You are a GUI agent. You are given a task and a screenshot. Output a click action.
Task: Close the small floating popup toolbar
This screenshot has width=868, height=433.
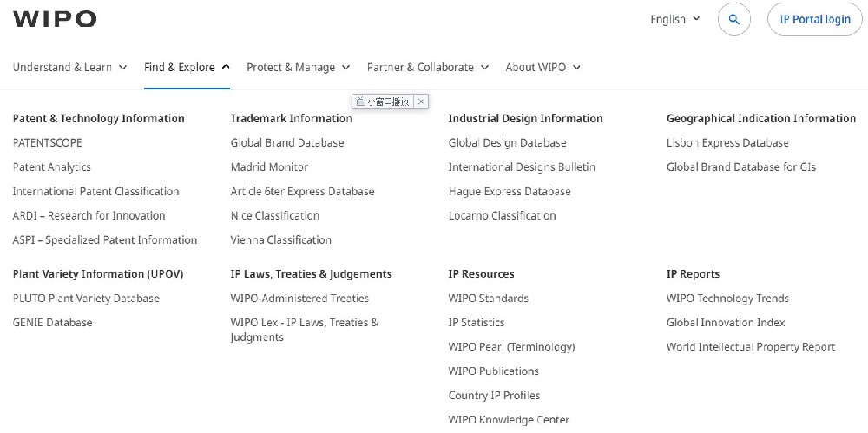tap(421, 102)
